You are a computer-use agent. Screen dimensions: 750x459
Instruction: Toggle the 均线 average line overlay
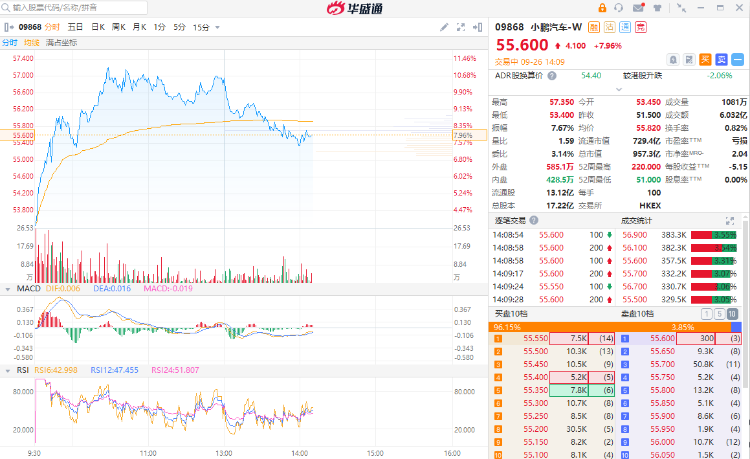[32, 42]
